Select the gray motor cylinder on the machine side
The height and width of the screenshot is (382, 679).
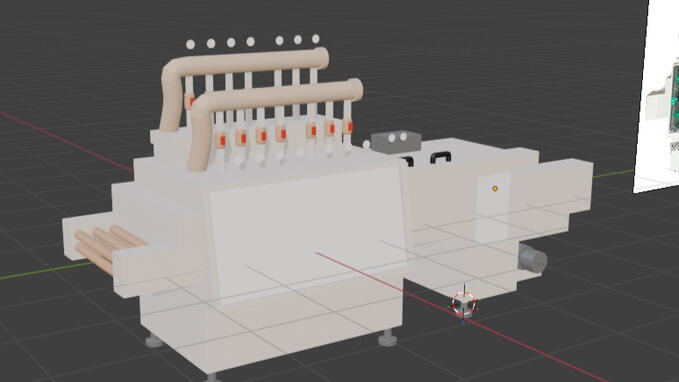coord(532,258)
